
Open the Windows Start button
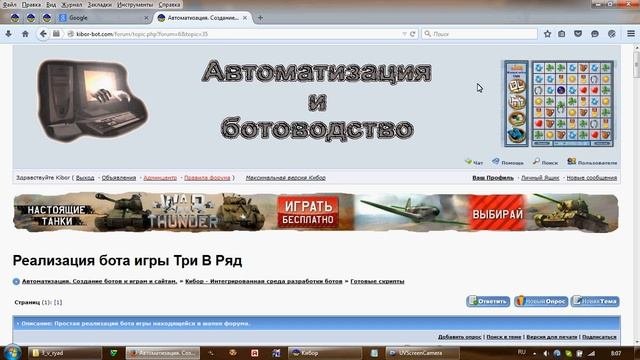(x=13, y=353)
